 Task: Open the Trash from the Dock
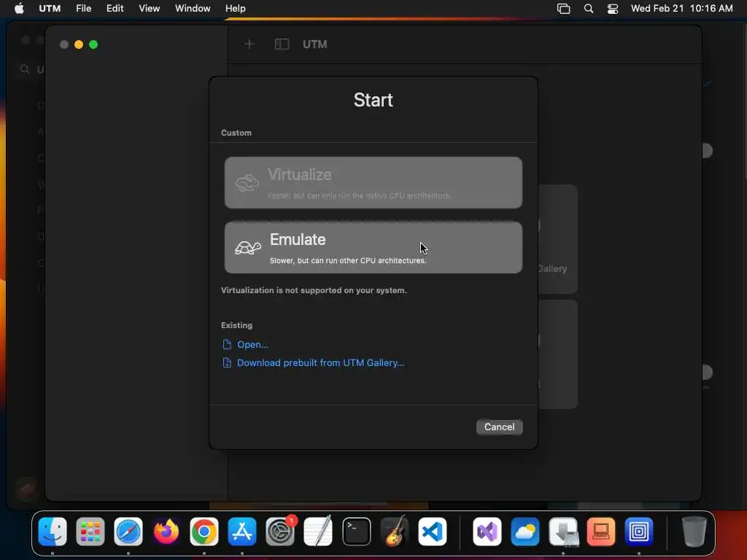694,532
